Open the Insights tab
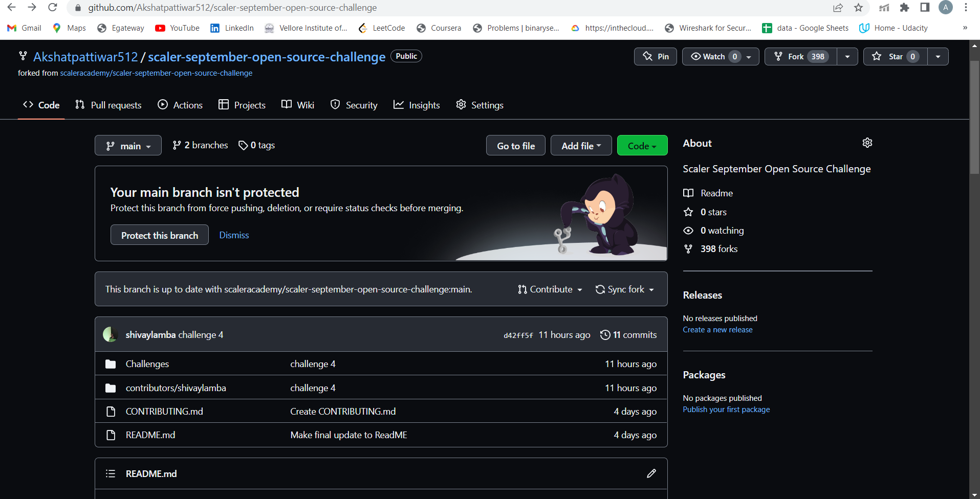 coord(416,105)
